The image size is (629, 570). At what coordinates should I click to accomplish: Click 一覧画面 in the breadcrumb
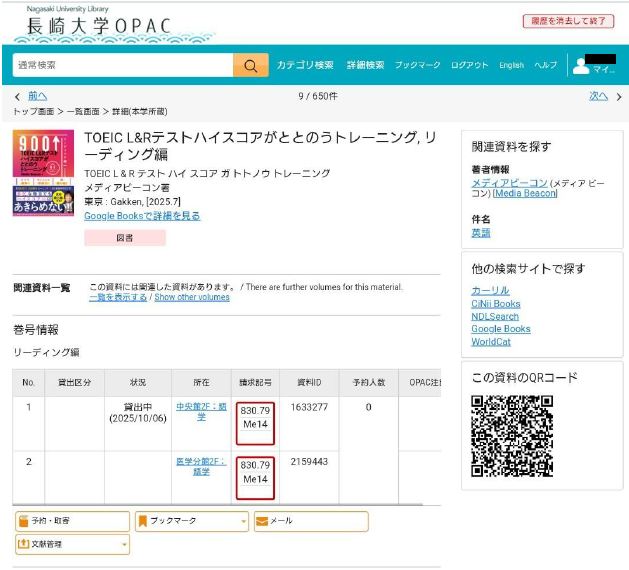pyautogui.click(x=83, y=112)
